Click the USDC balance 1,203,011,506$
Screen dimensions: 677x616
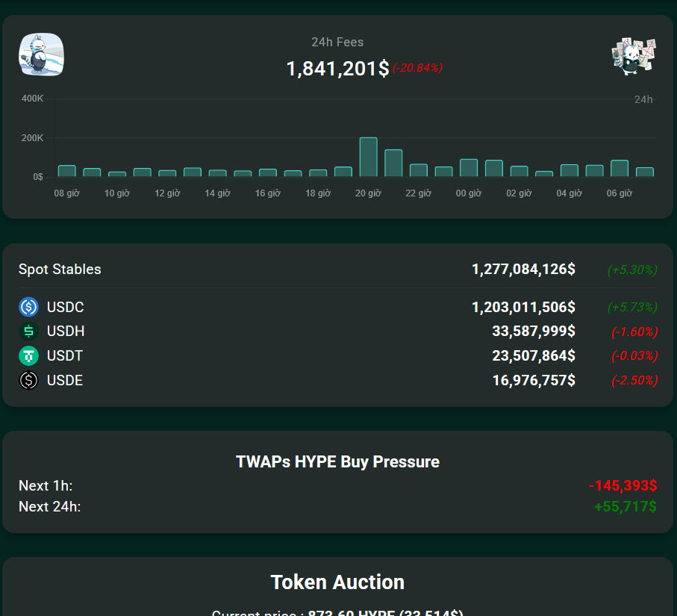523,307
